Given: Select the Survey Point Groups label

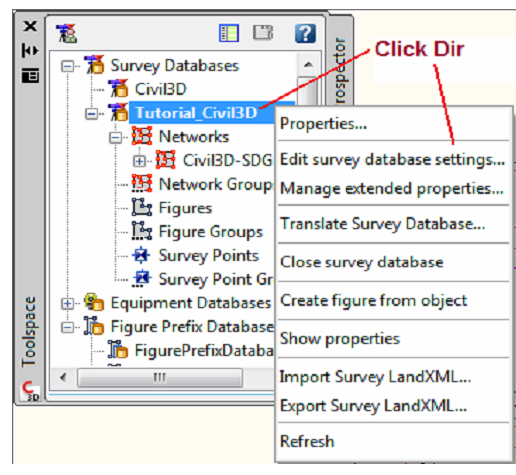Looking at the screenshot, I should click(x=216, y=279).
